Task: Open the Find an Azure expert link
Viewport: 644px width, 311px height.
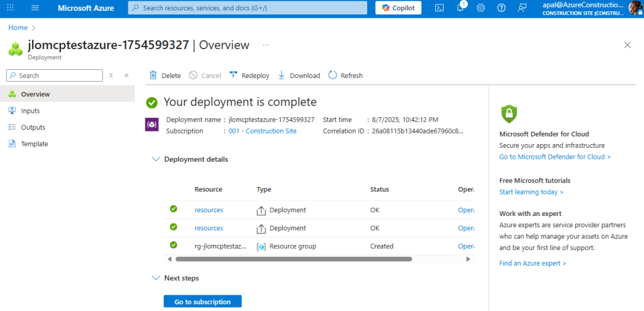Action: tap(533, 263)
